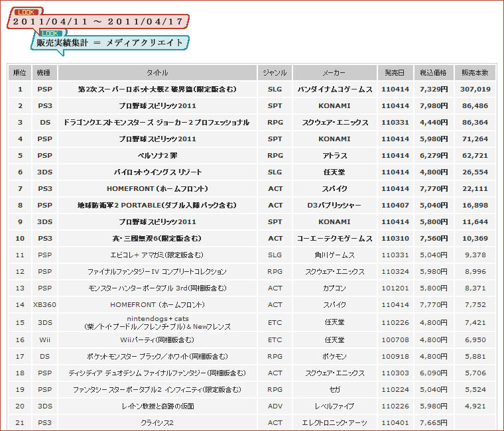Click maker バンダイナムコゲームス
Viewport: 504px width, 431px height.
tap(334, 90)
